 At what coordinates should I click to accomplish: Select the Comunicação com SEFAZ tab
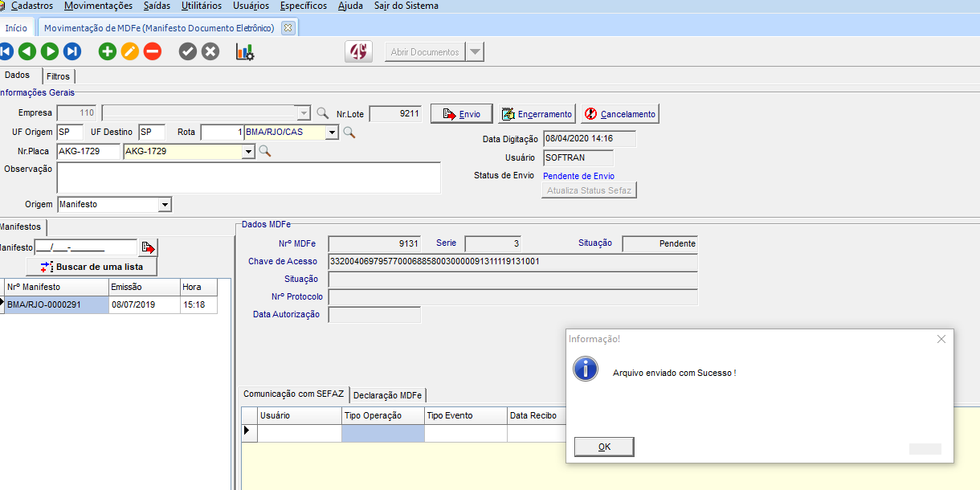tap(293, 394)
